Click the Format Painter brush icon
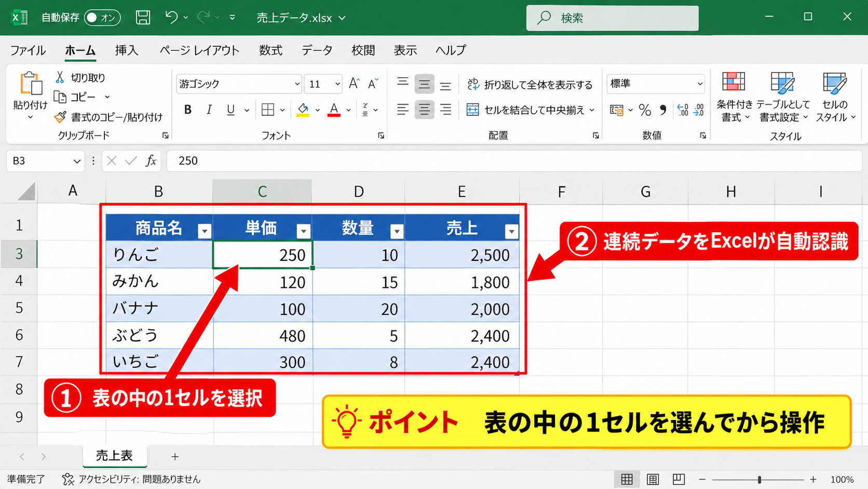Screen dimensions: 868x489 tap(60, 117)
